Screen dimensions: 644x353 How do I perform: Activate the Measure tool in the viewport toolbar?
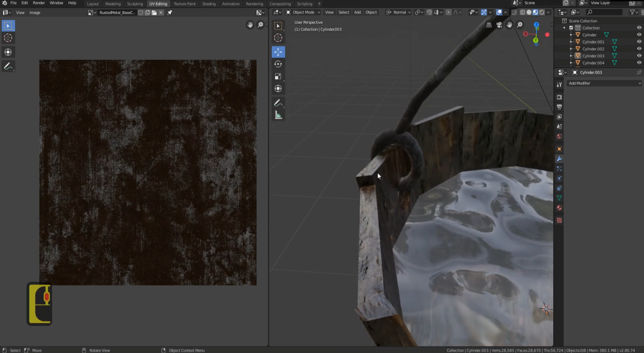[x=278, y=115]
